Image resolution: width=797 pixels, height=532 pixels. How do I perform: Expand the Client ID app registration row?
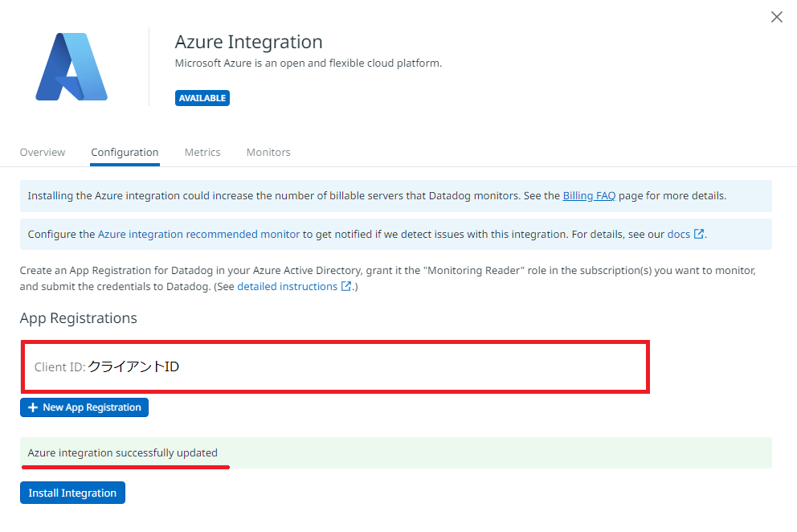(336, 366)
